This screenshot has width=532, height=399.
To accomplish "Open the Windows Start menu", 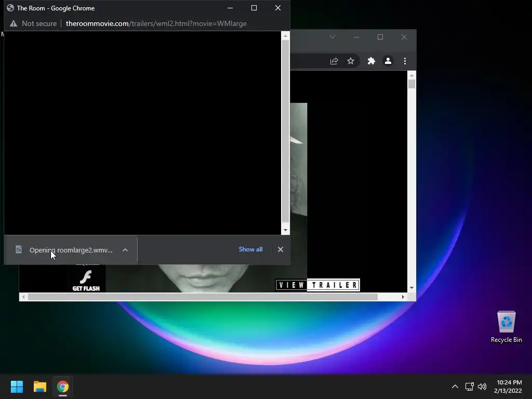I will click(17, 387).
